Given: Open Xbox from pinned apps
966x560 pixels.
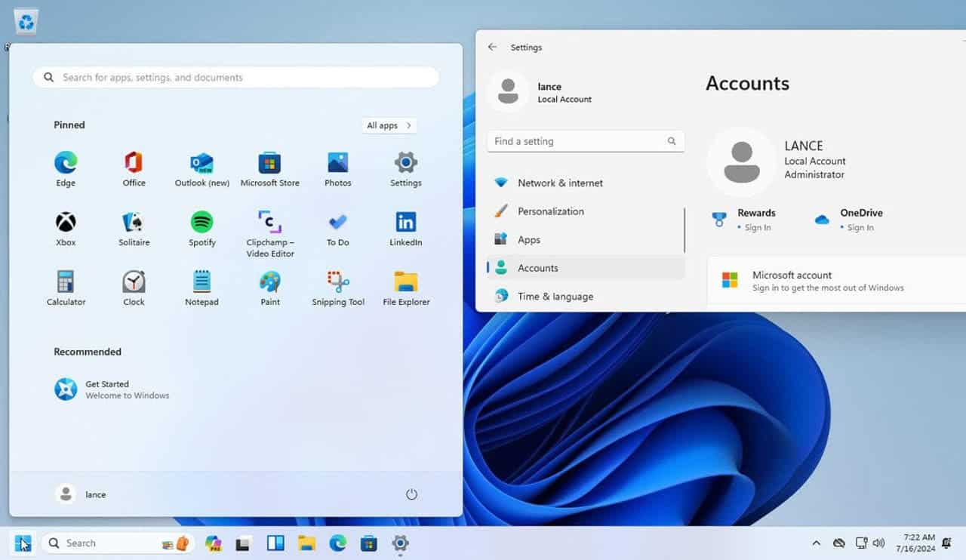Looking at the screenshot, I should click(x=66, y=223).
